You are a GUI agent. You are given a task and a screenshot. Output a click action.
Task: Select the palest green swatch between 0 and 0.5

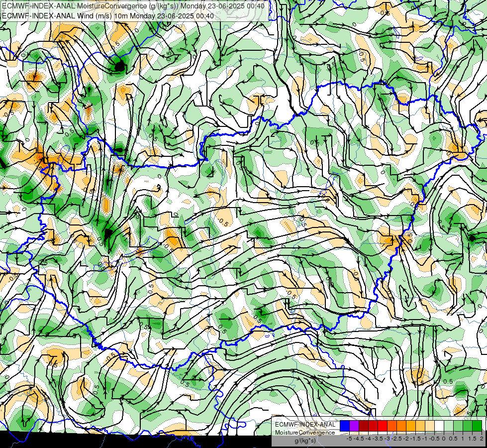449,426
